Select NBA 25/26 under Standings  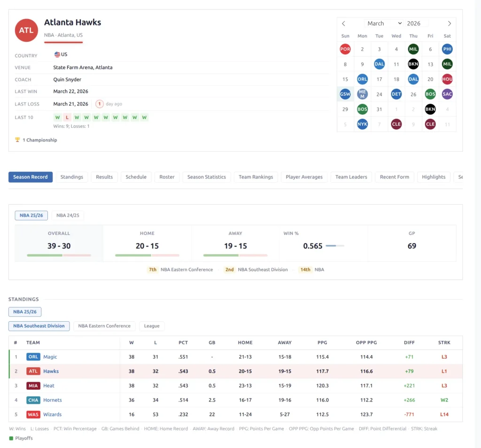pyautogui.click(x=25, y=311)
